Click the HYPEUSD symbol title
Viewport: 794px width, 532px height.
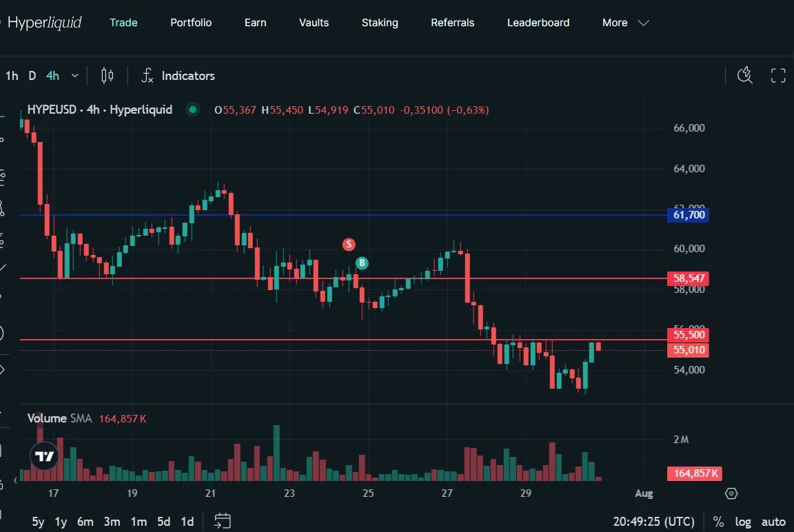coord(100,110)
